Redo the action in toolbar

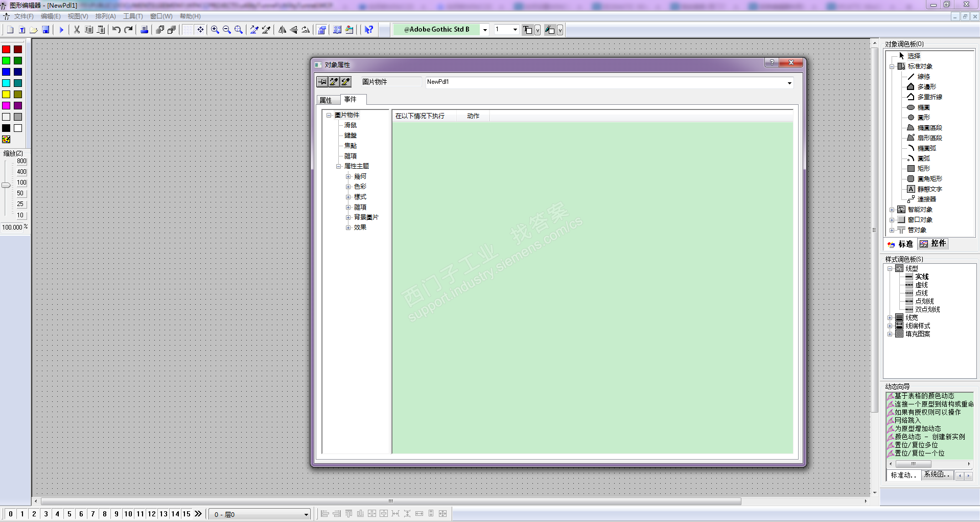tap(128, 30)
